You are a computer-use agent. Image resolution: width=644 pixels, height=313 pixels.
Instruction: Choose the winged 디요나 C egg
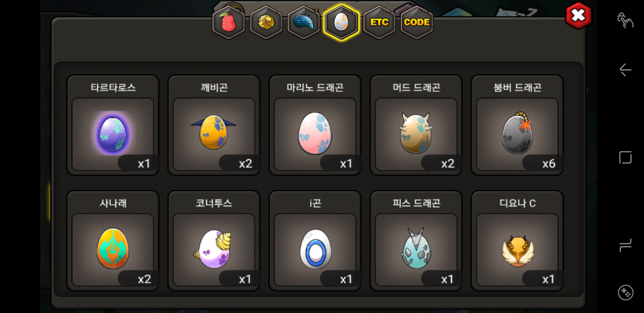517,241
